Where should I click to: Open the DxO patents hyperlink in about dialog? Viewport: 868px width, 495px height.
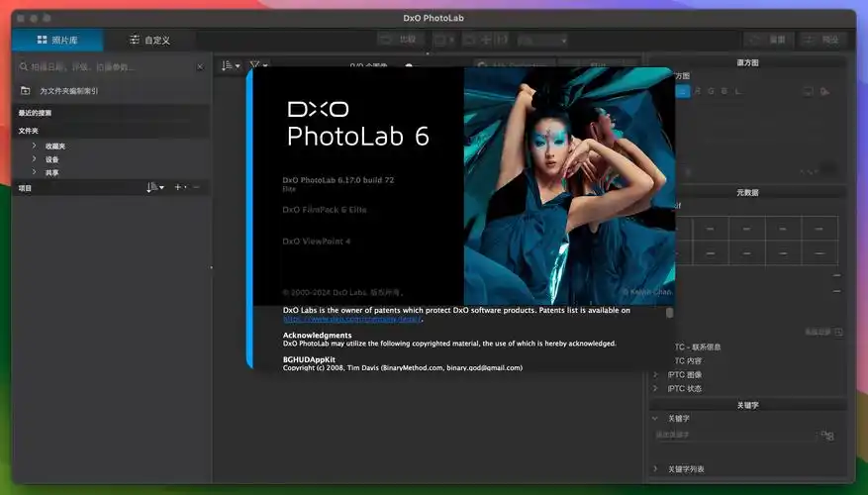(353, 319)
